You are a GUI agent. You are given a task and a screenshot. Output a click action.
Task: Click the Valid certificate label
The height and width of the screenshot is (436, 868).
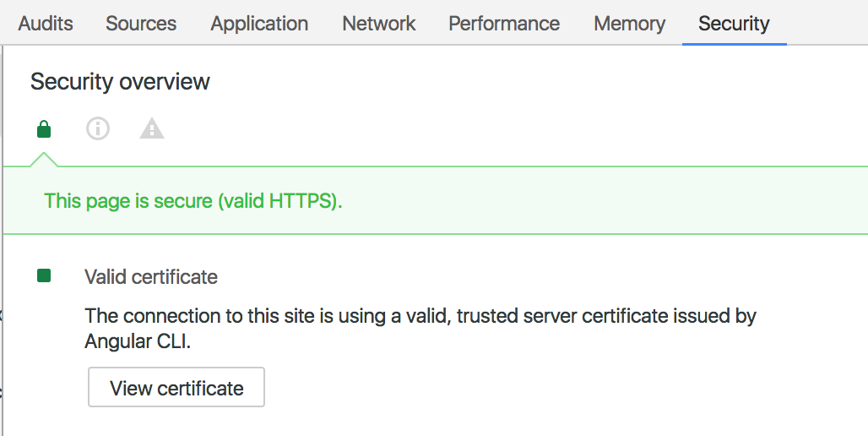[x=151, y=276]
